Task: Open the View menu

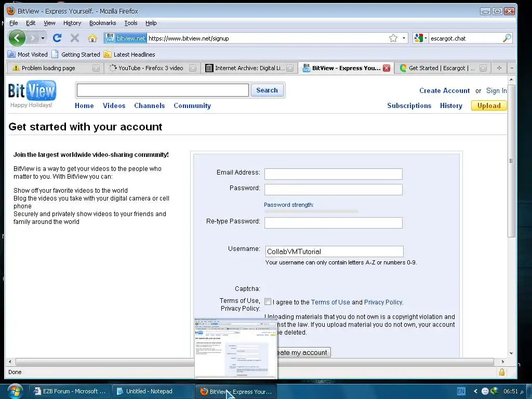Action: 49,23
